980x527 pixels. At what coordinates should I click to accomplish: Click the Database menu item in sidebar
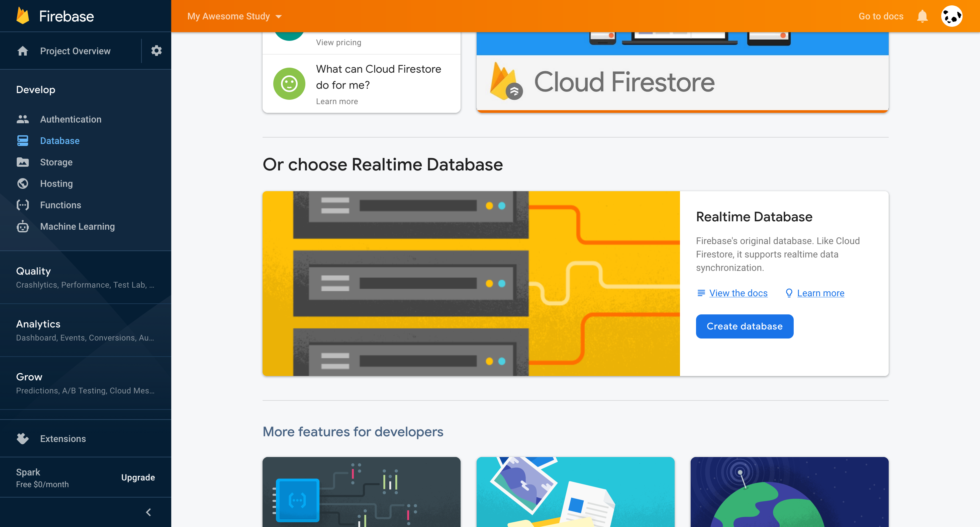coord(59,141)
